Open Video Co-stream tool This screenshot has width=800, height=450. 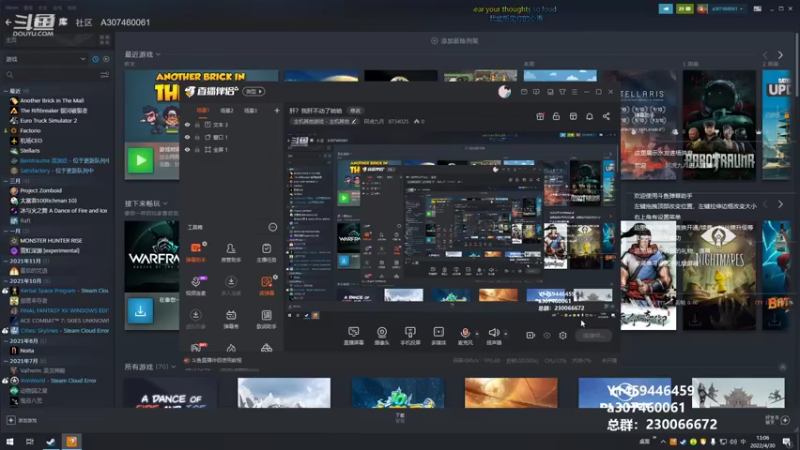tap(195, 285)
